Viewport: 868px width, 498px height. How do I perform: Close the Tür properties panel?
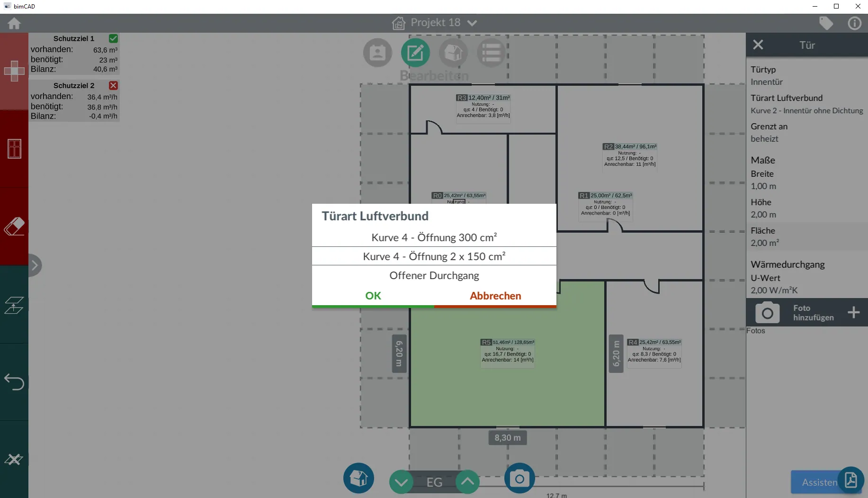tap(758, 45)
